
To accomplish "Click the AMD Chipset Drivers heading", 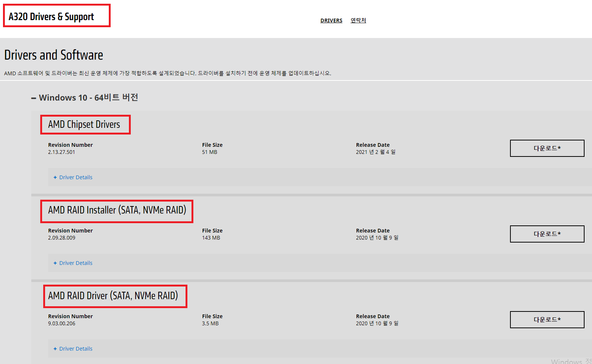I will point(84,124).
